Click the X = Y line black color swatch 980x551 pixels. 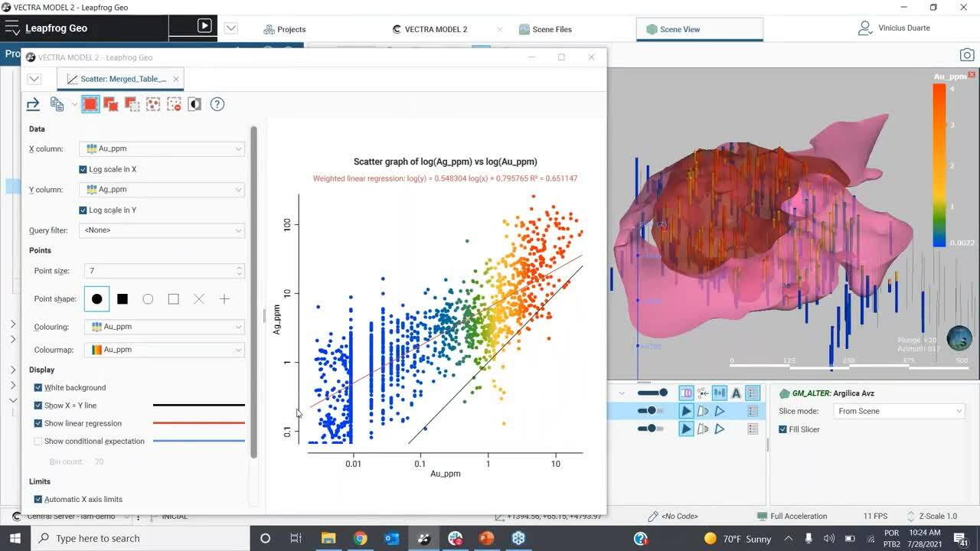[x=199, y=406]
